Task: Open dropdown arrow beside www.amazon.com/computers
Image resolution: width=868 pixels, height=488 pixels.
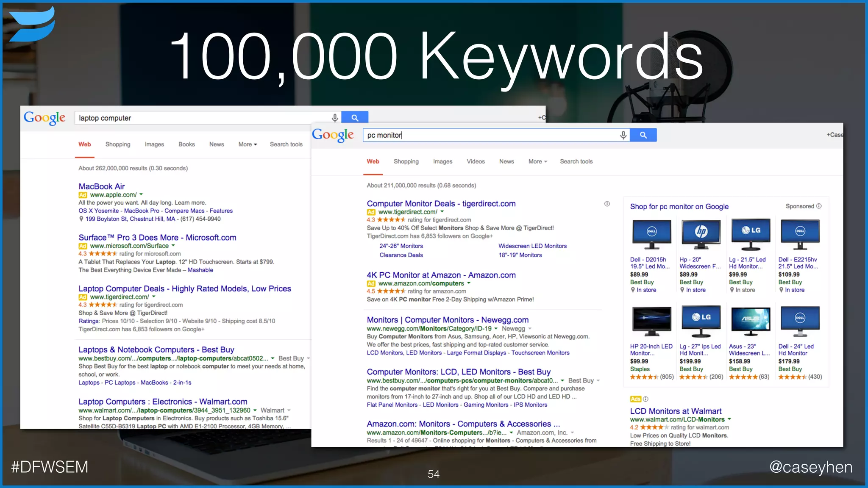Action: click(x=469, y=283)
